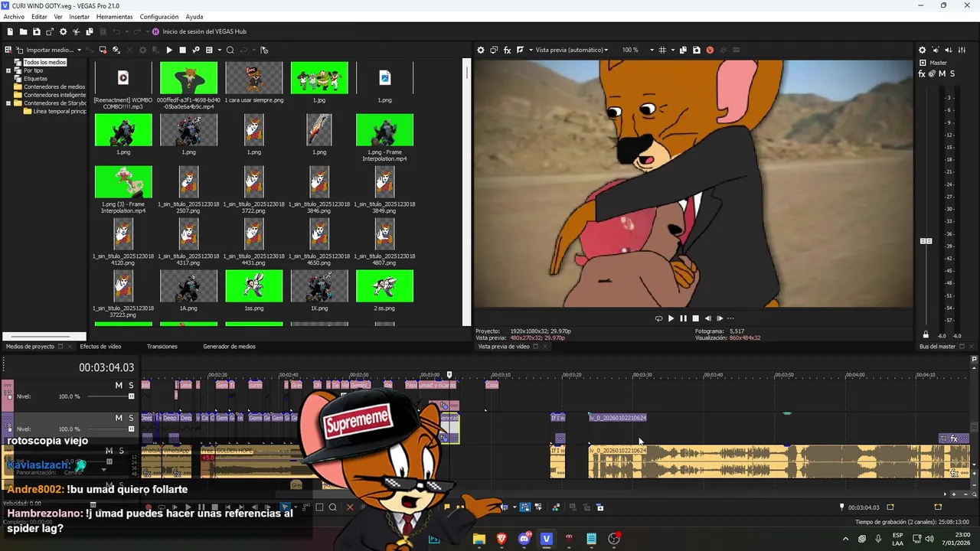Select Línea temporal principal bin
Image resolution: width=980 pixels, height=551 pixels.
60,111
